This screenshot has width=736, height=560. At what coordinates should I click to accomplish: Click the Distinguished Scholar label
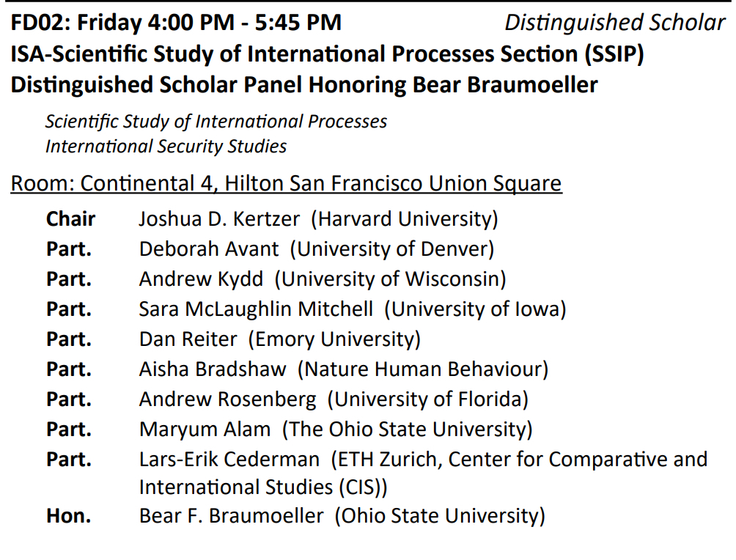coord(614,23)
